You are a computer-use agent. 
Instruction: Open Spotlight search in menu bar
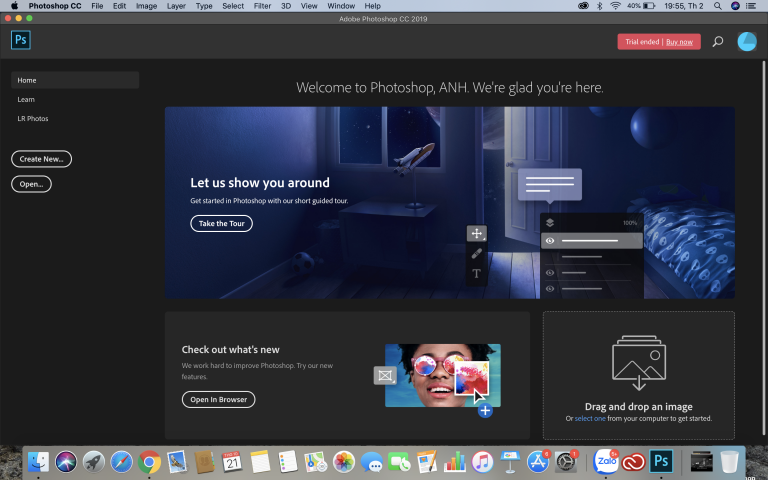coord(718,6)
